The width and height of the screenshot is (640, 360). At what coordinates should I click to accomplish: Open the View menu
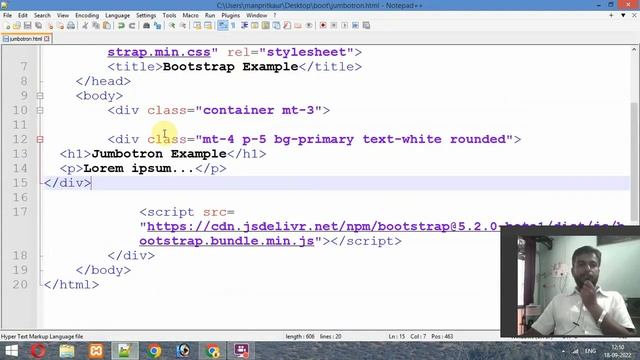pos(62,15)
